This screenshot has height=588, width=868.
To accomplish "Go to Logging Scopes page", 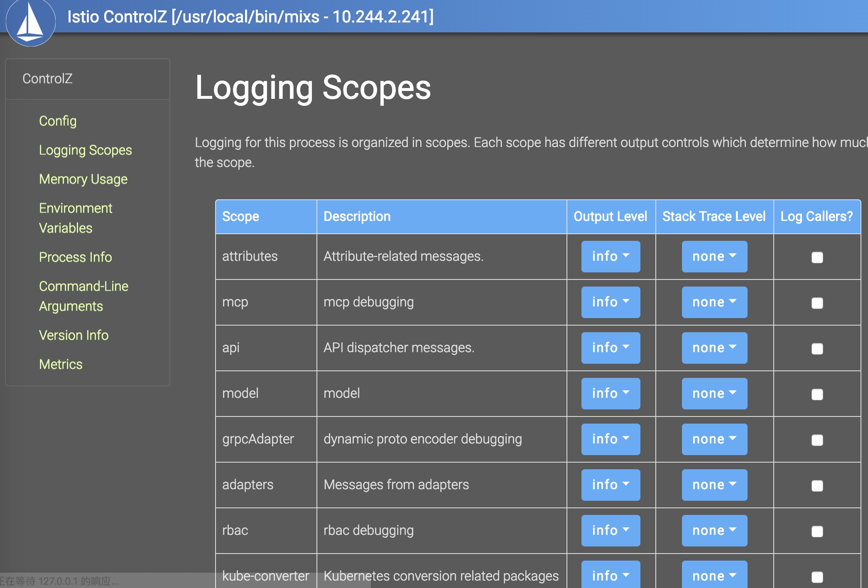I will pos(86,150).
